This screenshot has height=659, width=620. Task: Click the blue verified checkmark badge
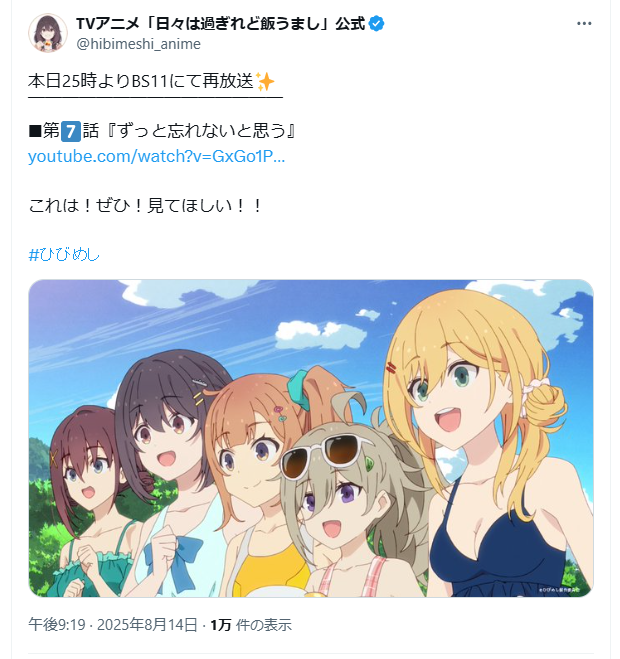pyautogui.click(x=376, y=24)
